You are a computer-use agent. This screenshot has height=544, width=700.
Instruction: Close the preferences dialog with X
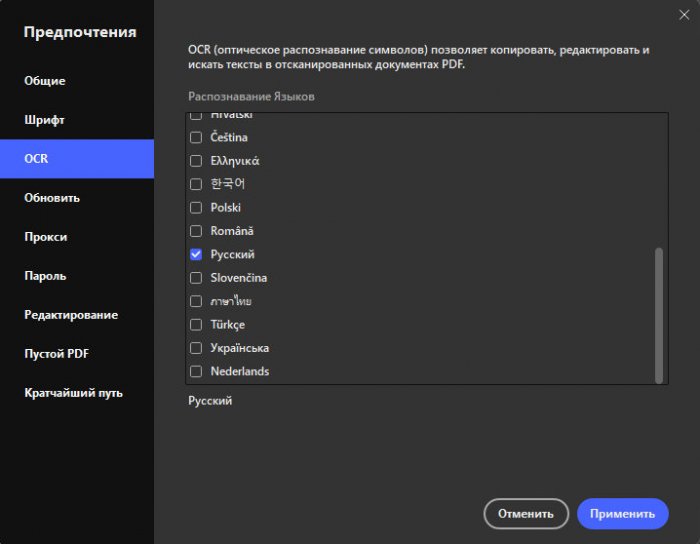(683, 11)
